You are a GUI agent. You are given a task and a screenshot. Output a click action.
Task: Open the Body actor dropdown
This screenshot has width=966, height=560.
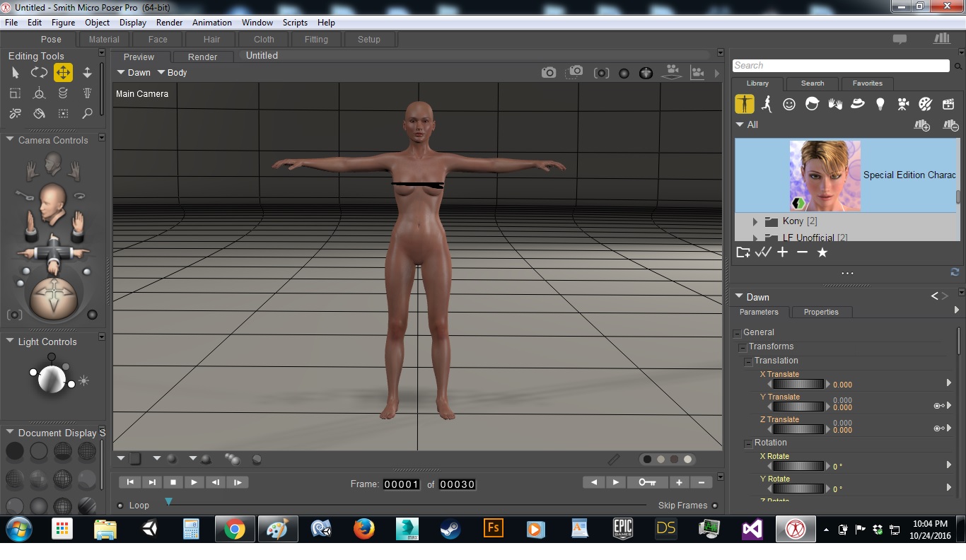pyautogui.click(x=172, y=73)
